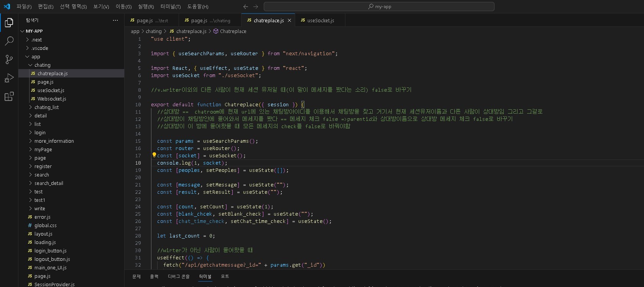Click the chating breadcrumb segment
644x287 pixels.
pyautogui.click(x=154, y=31)
